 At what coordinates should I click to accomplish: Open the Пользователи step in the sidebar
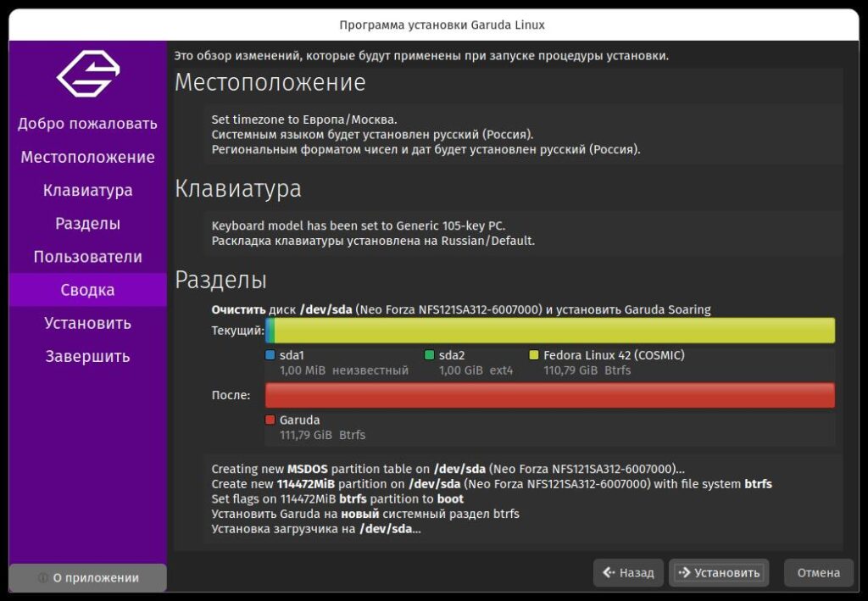(x=87, y=257)
